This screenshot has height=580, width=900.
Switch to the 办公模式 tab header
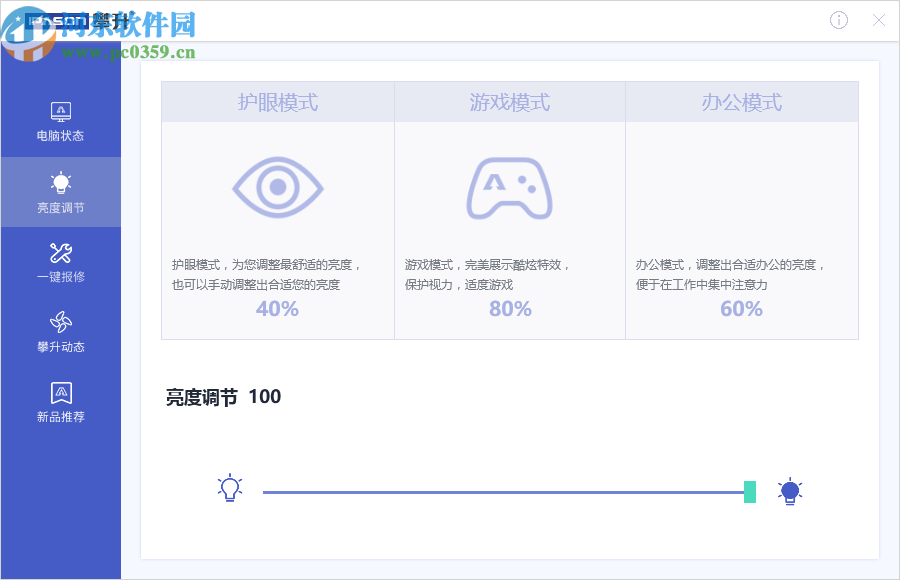tap(741, 101)
